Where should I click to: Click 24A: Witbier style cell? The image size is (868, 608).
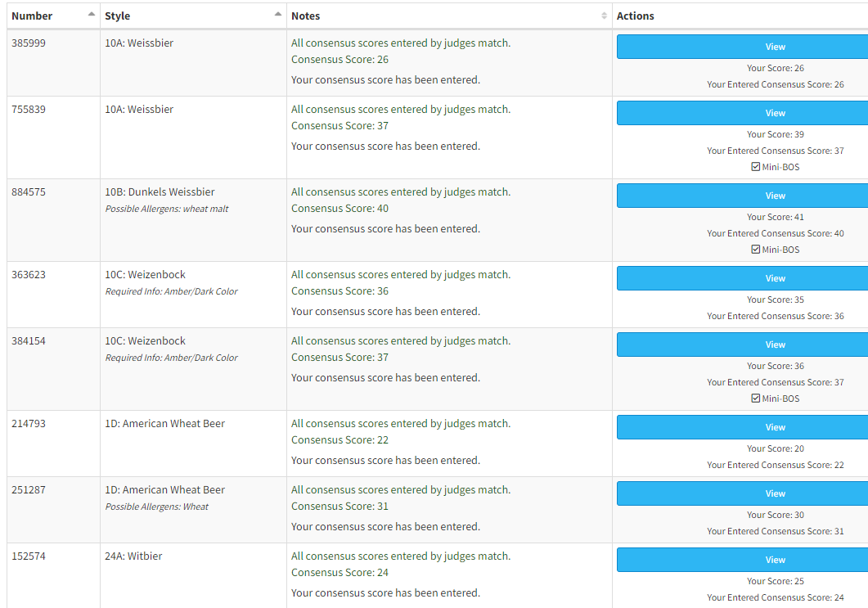pyautogui.click(x=133, y=556)
